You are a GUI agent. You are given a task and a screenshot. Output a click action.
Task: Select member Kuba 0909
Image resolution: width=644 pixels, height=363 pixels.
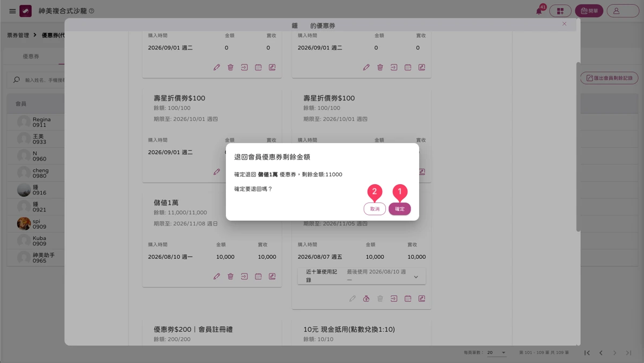35,241
